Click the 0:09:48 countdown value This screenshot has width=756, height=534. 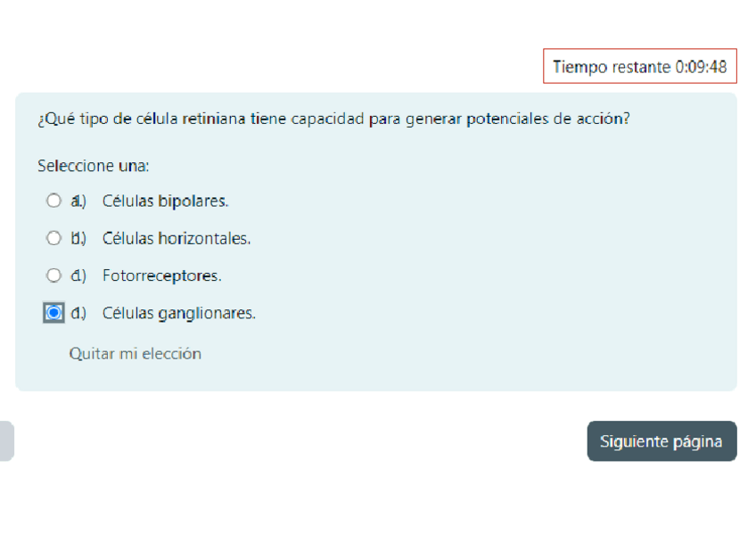[700, 67]
